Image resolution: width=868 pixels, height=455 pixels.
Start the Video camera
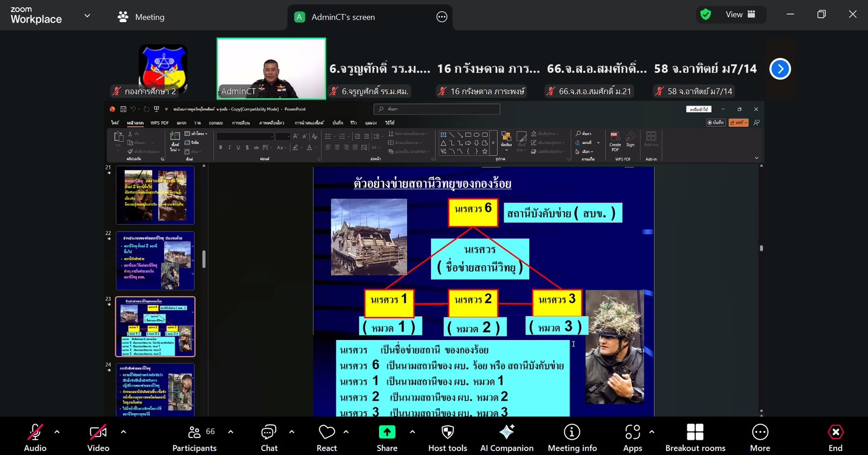(x=98, y=437)
